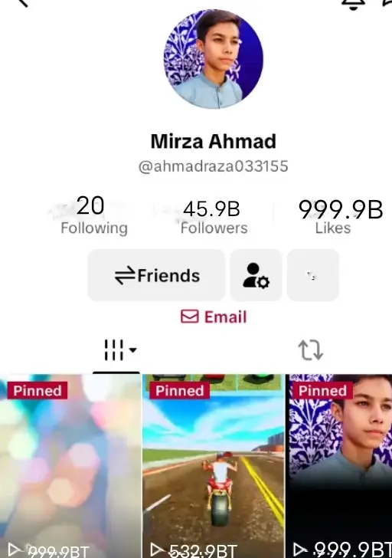Viewport: 392px width, 558px height.
Task: Tap the envelope icon next to Email
Action: (190, 317)
